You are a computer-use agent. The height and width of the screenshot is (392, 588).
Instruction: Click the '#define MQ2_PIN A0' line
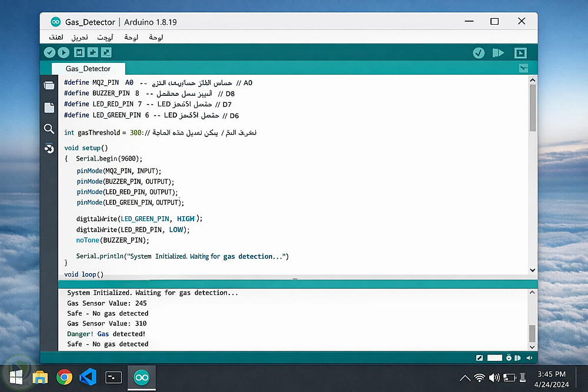click(158, 82)
